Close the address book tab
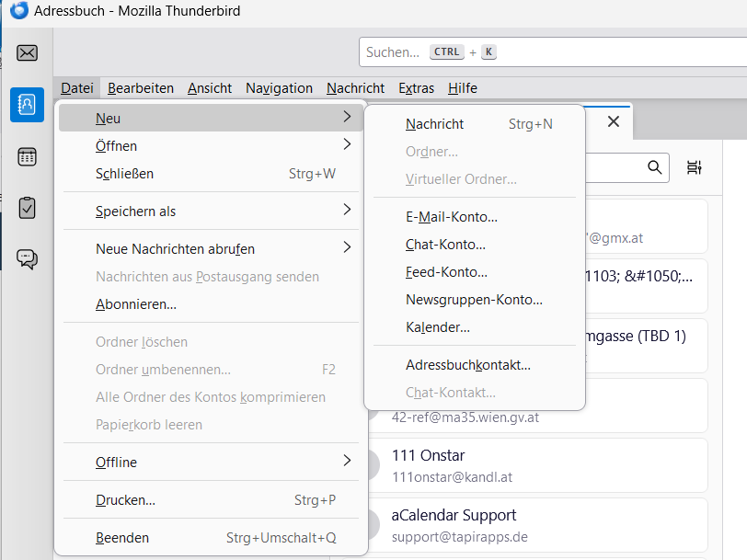 tap(614, 121)
